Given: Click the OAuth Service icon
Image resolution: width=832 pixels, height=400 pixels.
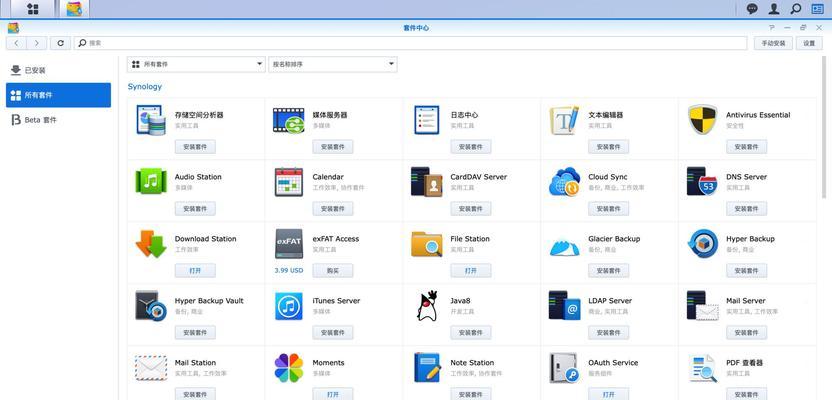Looking at the screenshot, I should click(x=564, y=368).
